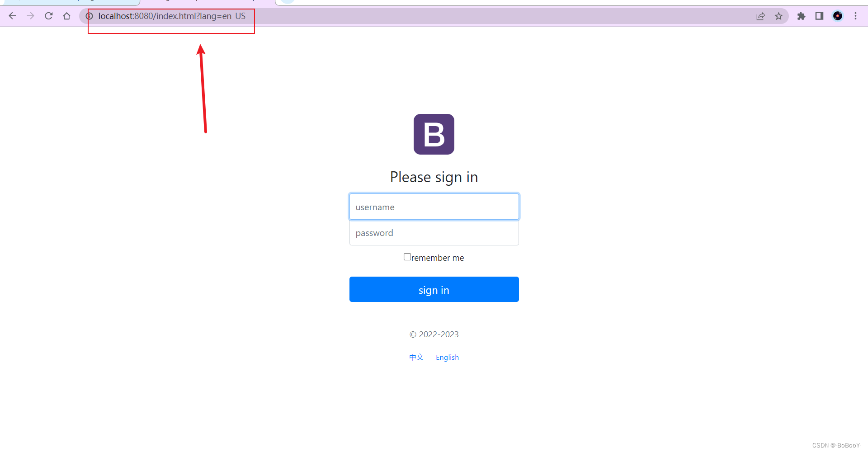This screenshot has width=868, height=452.
Task: Open the Extensions puzzle icon
Action: click(801, 16)
